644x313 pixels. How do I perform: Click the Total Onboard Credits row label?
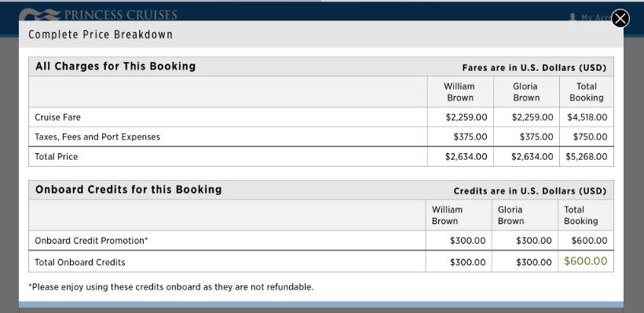[79, 262]
